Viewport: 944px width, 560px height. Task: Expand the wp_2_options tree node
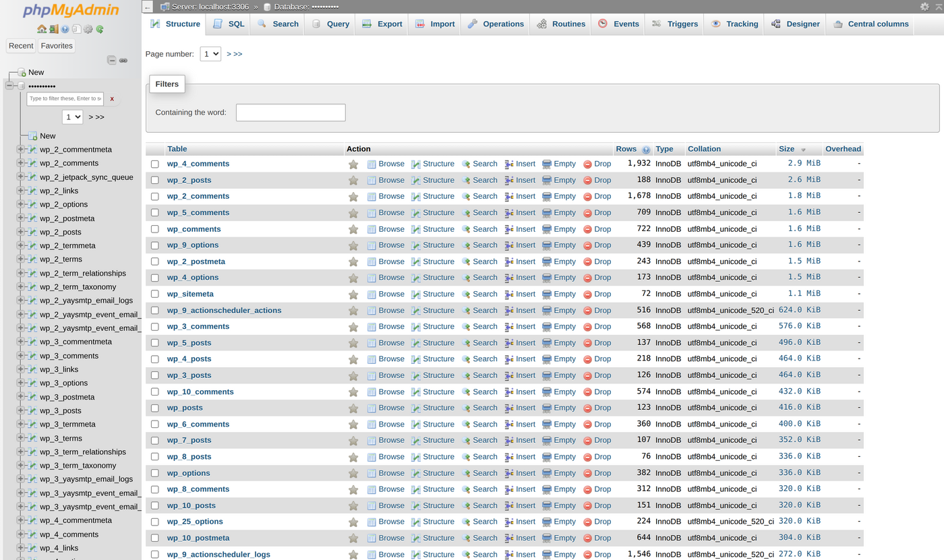pyautogui.click(x=20, y=204)
